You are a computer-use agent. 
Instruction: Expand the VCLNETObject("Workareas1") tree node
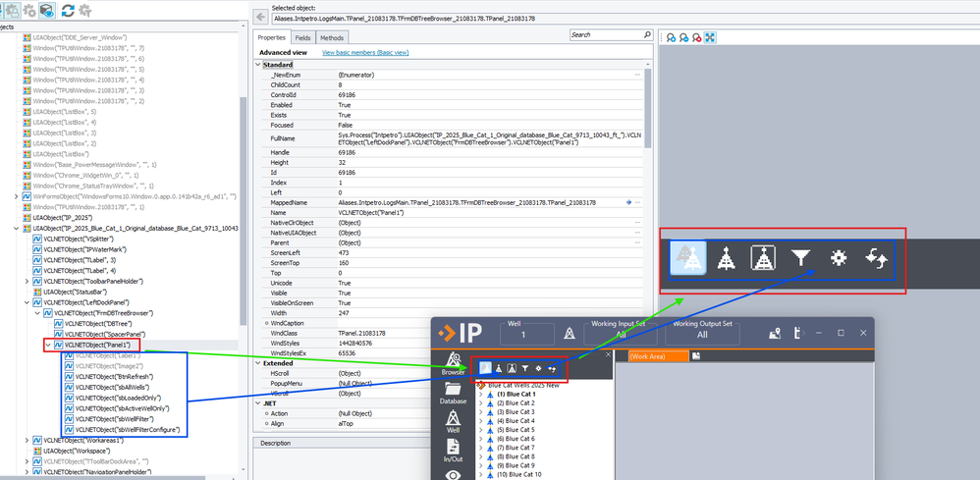point(27,441)
